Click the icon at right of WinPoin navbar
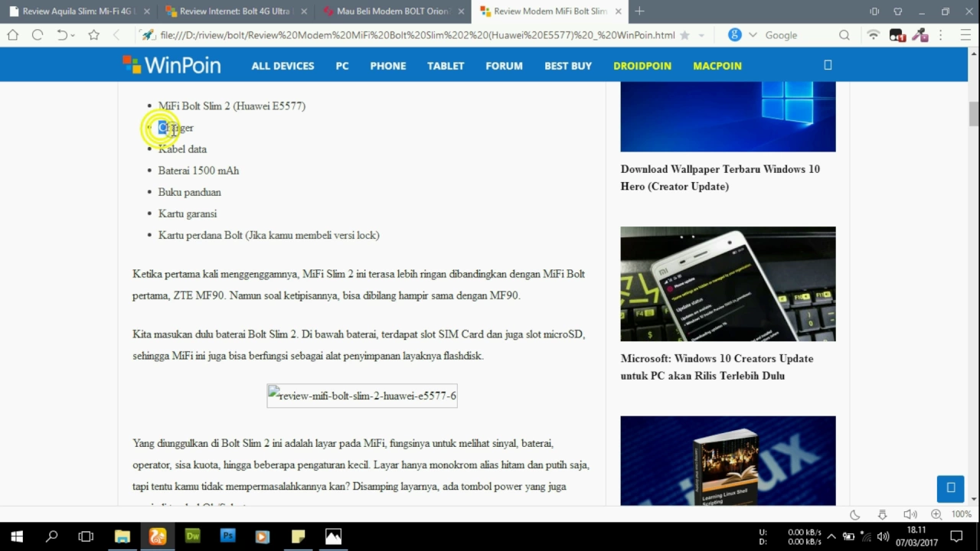This screenshot has height=551, width=980. (828, 65)
